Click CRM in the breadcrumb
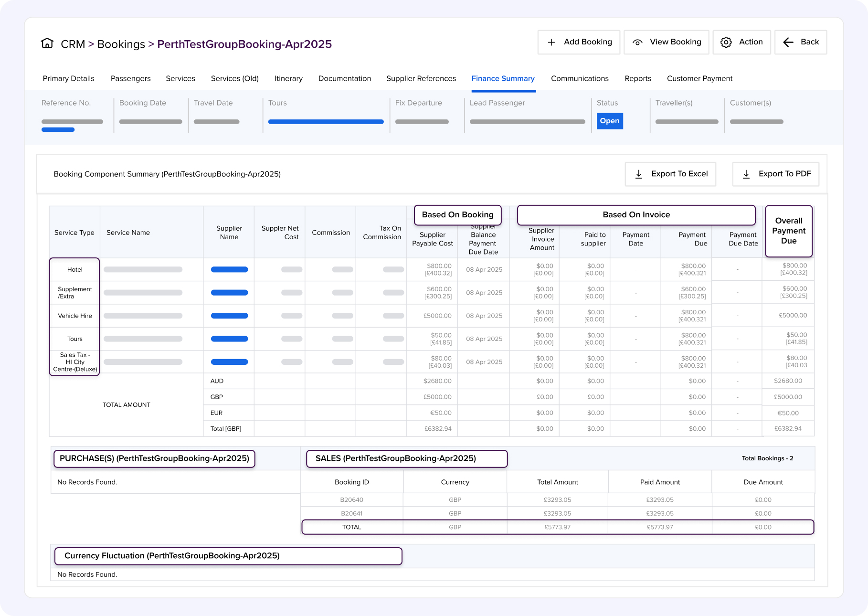This screenshot has height=616, width=868. (73, 44)
